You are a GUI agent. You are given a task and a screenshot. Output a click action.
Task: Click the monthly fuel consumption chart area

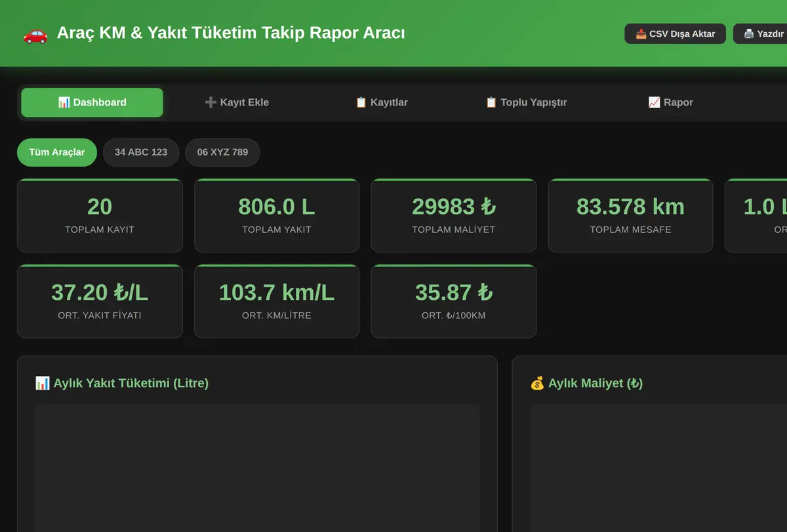[x=257, y=468]
